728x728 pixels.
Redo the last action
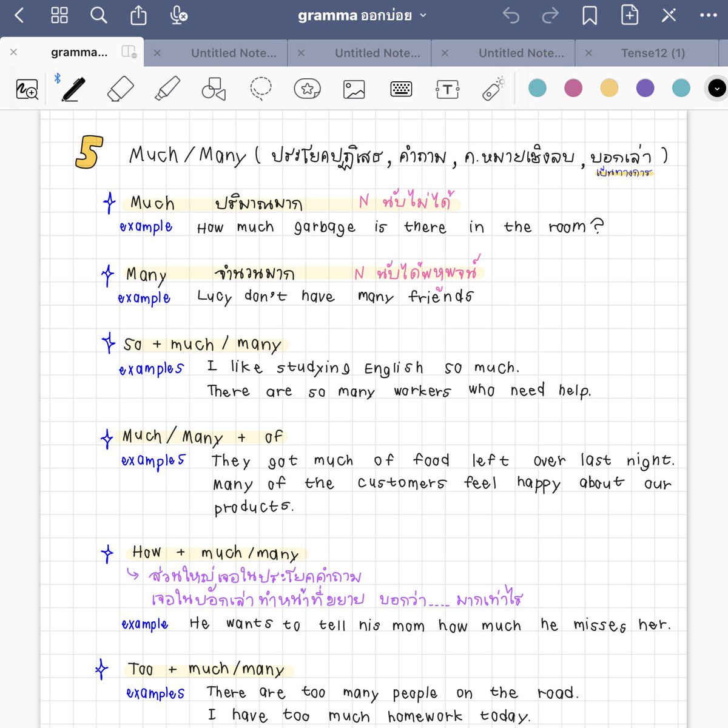coord(550,15)
